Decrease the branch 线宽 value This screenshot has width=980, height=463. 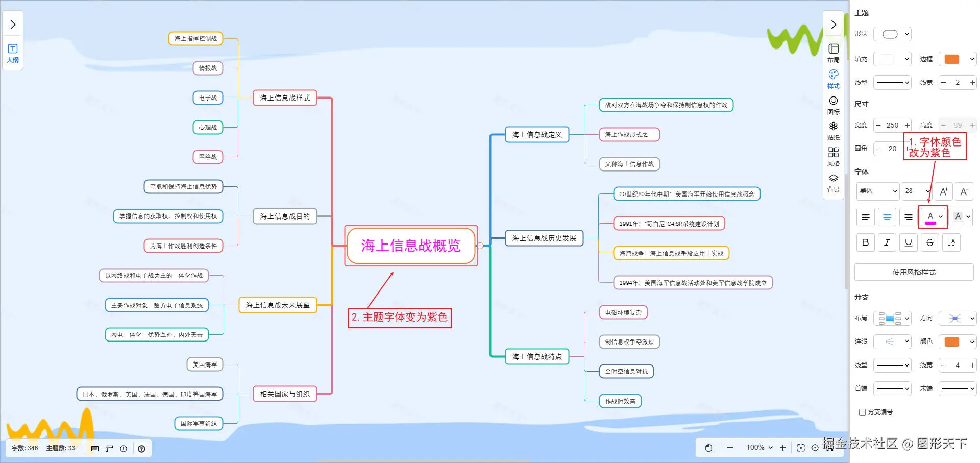pyautogui.click(x=944, y=365)
